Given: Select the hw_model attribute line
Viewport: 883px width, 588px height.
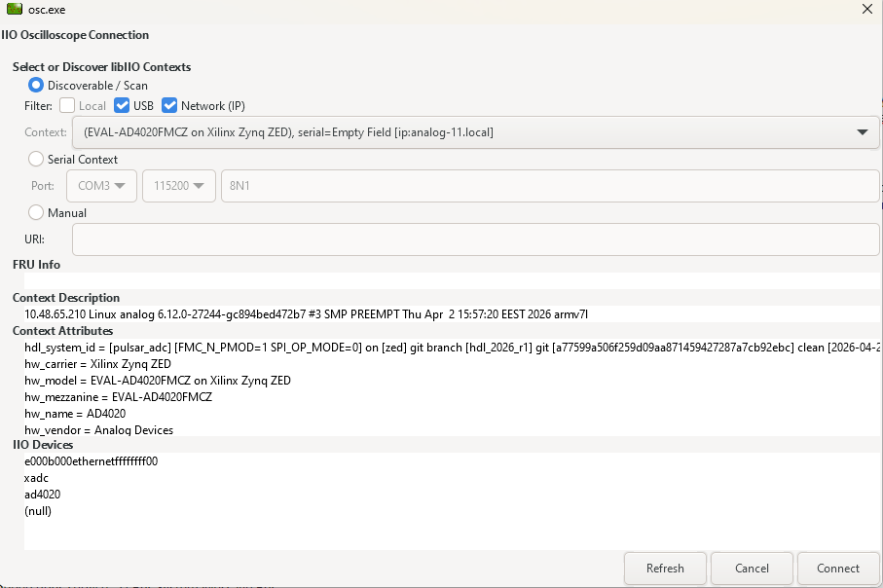Looking at the screenshot, I should click(x=158, y=381).
